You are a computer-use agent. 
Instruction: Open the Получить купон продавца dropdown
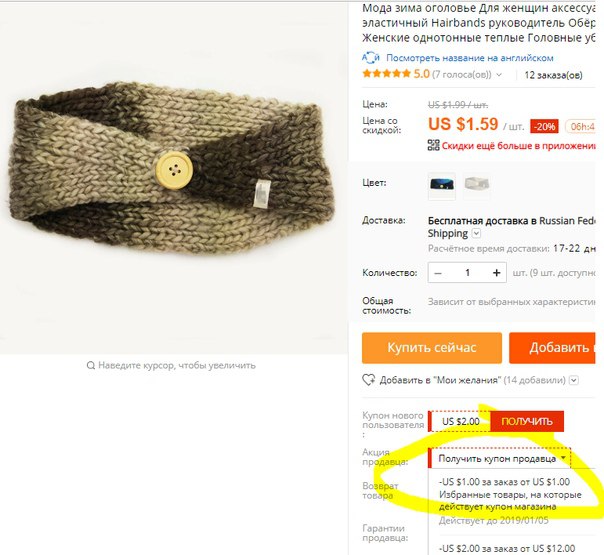pyautogui.click(x=499, y=458)
